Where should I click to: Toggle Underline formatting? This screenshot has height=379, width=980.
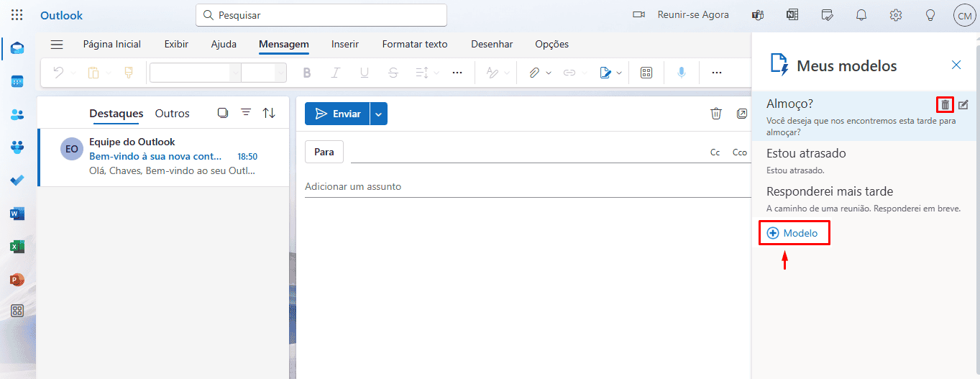(x=364, y=73)
